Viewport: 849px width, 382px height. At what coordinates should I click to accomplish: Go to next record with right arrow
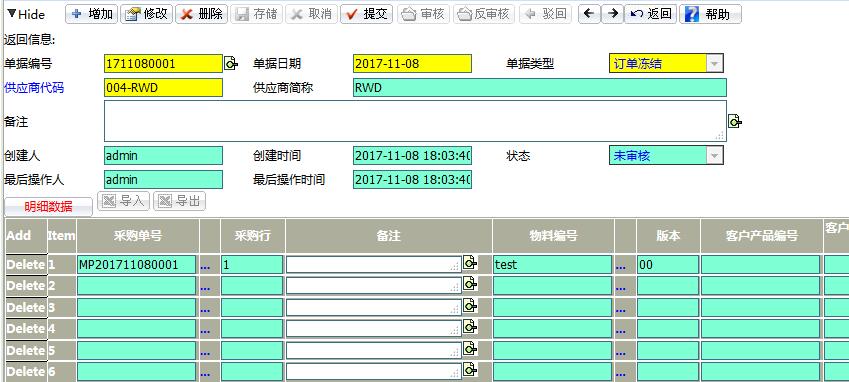(612, 14)
